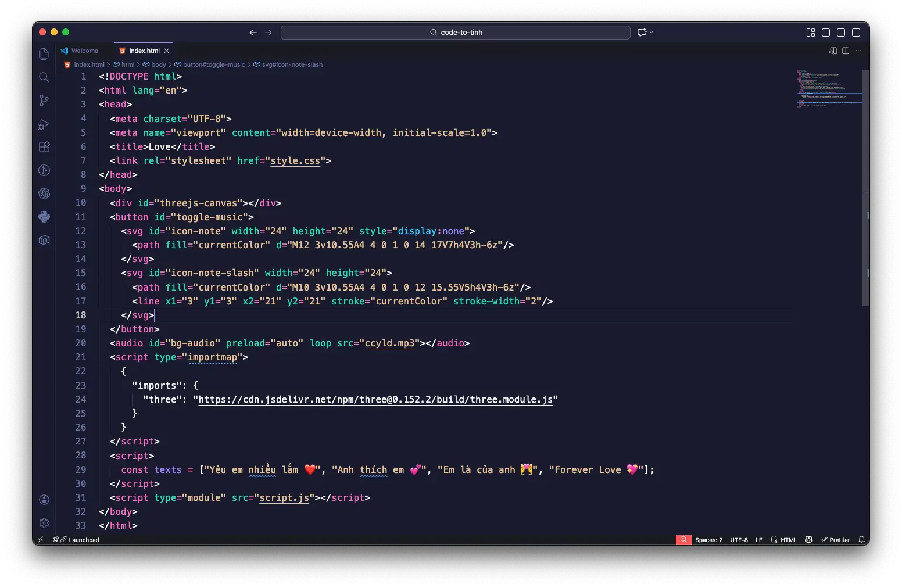Click the code-to-tinh command center search box
Screen dimensions: 902x588
pos(456,33)
